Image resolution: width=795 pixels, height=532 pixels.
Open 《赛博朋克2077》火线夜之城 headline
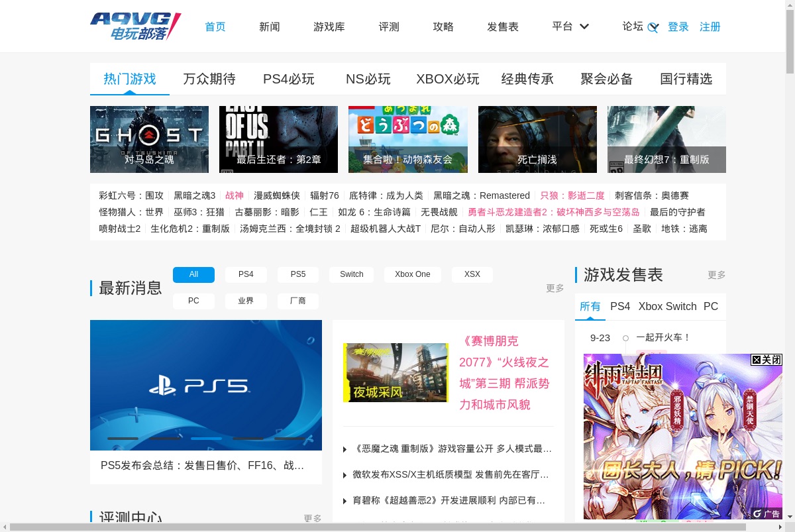coord(505,373)
